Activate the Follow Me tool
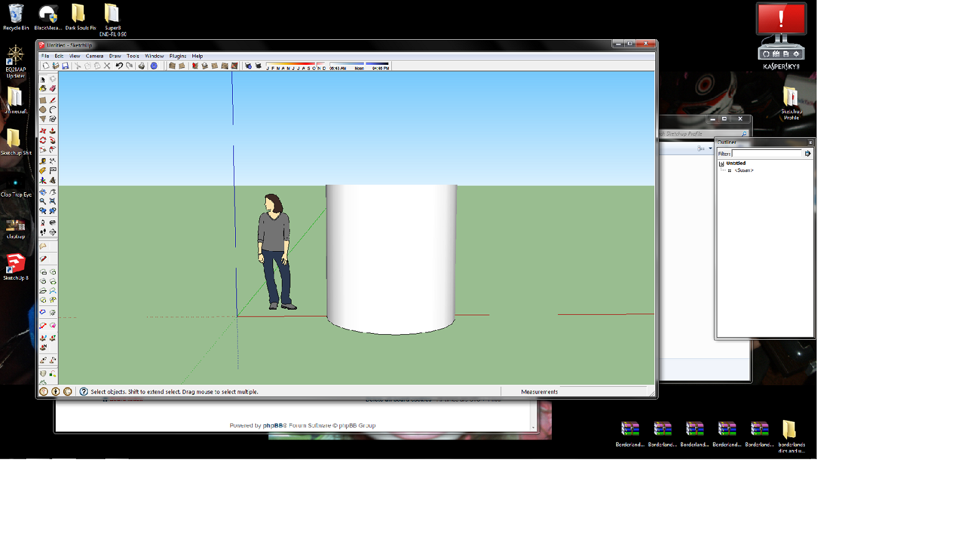Image resolution: width=980 pixels, height=551 pixels. 53,140
